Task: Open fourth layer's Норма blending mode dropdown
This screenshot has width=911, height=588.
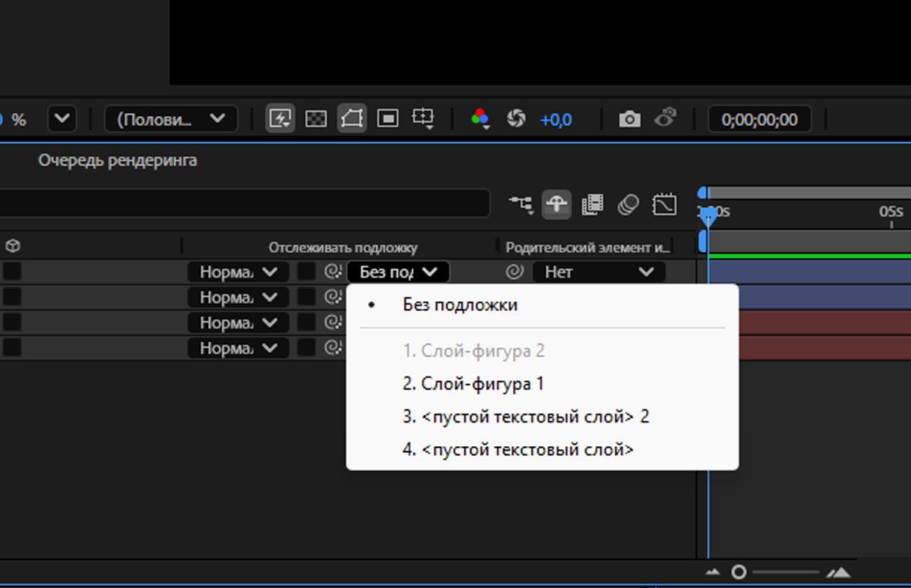Action: (x=238, y=348)
